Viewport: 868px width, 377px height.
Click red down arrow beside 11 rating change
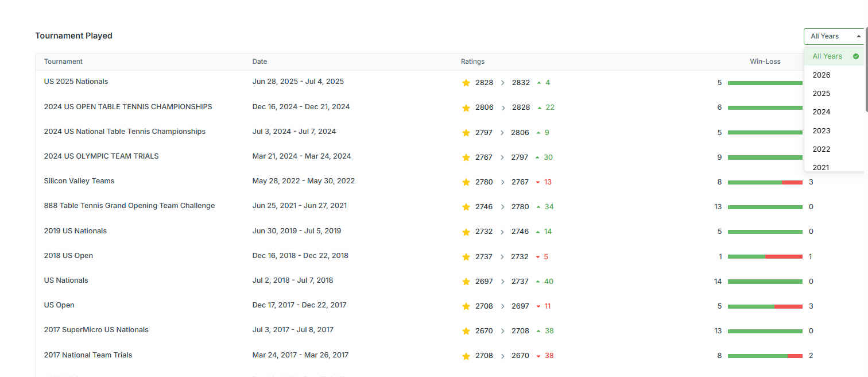point(538,306)
